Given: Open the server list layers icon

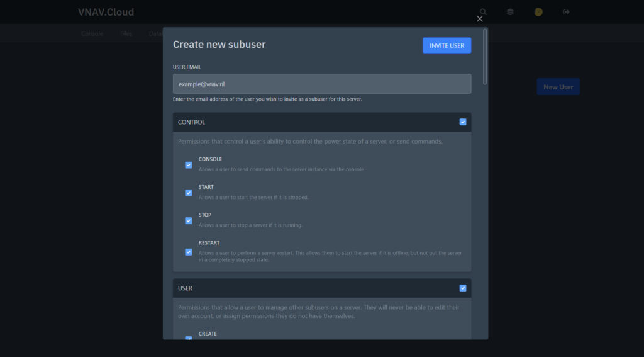Looking at the screenshot, I should (x=511, y=12).
